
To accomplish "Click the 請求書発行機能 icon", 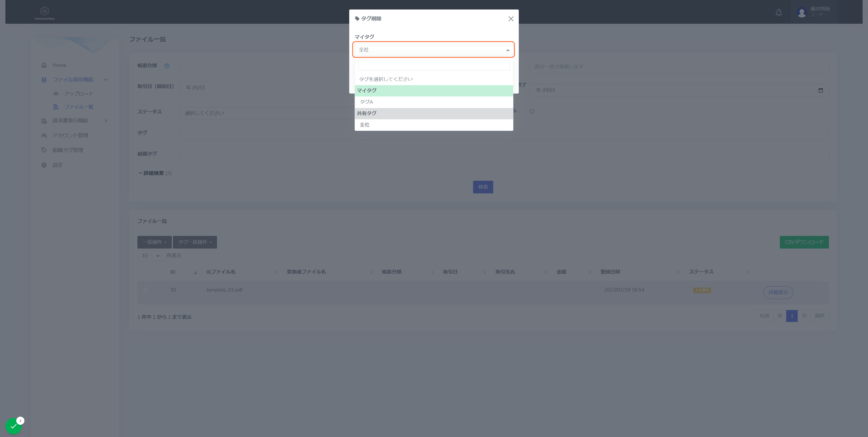I will point(44,121).
